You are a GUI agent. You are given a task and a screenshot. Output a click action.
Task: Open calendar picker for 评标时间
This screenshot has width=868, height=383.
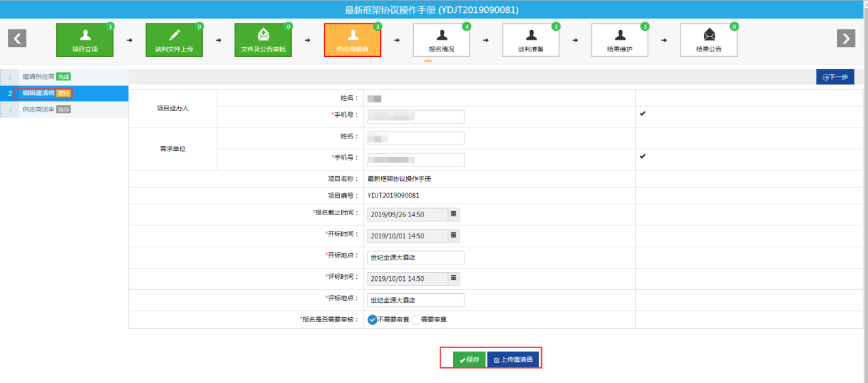pos(454,279)
